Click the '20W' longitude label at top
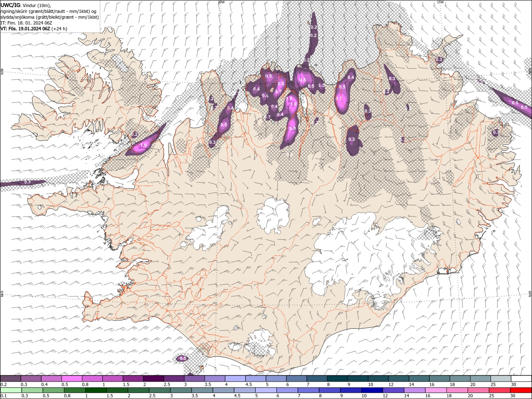Image resolution: width=532 pixels, height=399 pixels. click(221, 2)
